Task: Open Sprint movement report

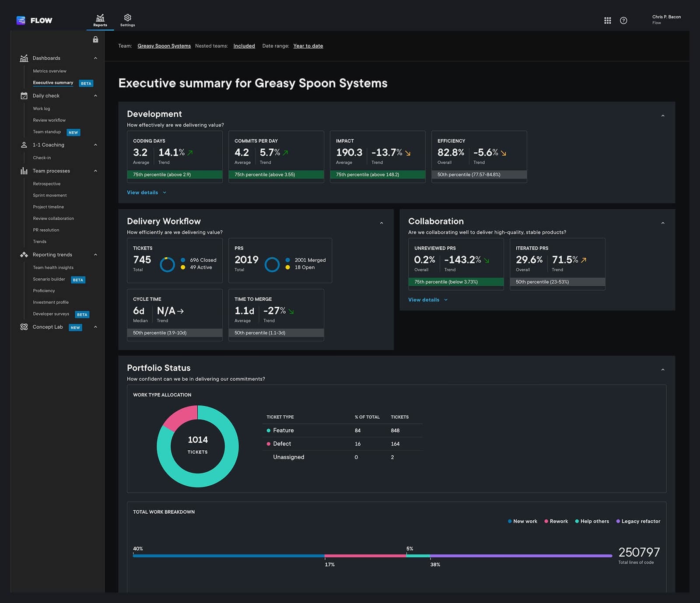Action: tap(50, 195)
